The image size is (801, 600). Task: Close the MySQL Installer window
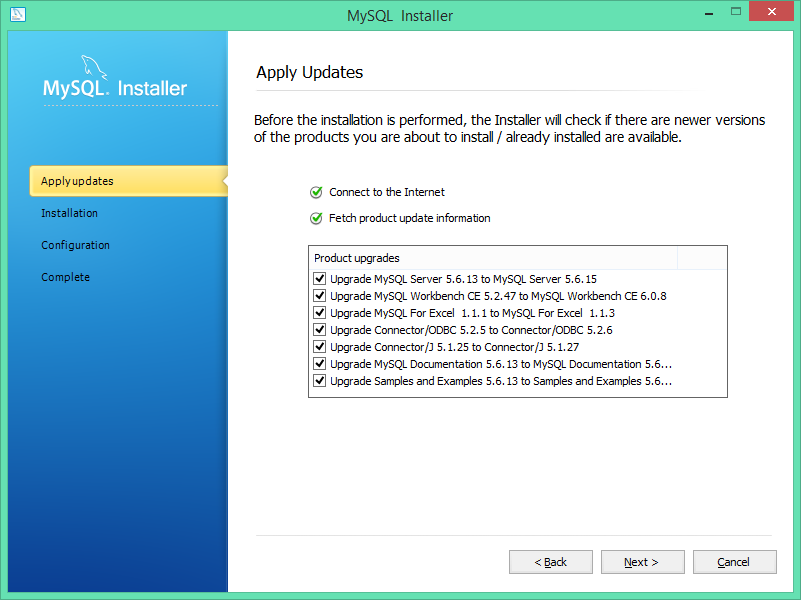(x=772, y=11)
